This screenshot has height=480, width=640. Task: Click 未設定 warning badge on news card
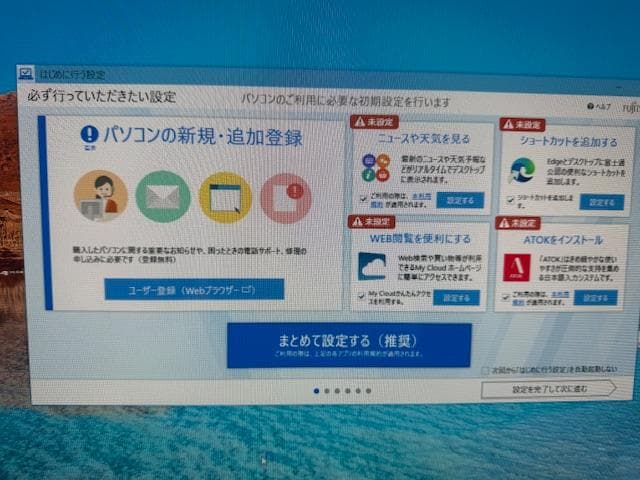click(374, 122)
